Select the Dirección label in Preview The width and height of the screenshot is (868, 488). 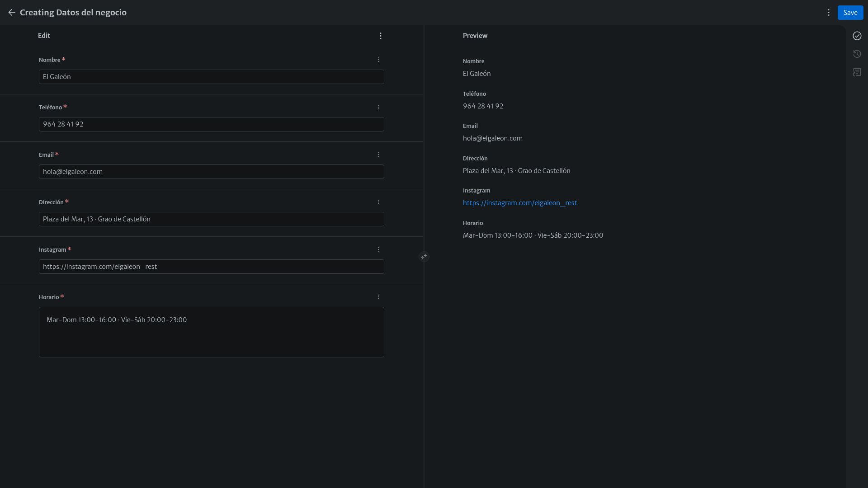pos(475,159)
